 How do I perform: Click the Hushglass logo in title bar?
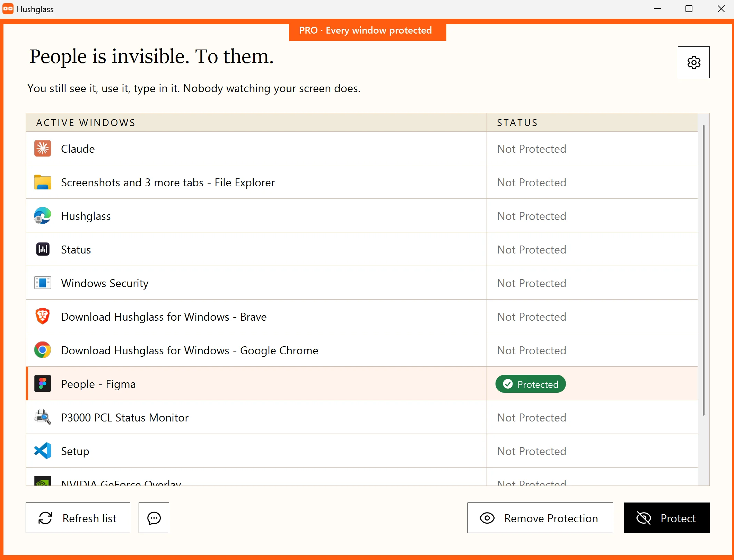8,9
